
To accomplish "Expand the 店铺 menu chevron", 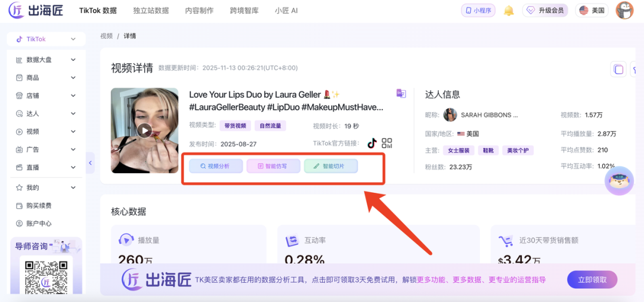I will point(73,95).
